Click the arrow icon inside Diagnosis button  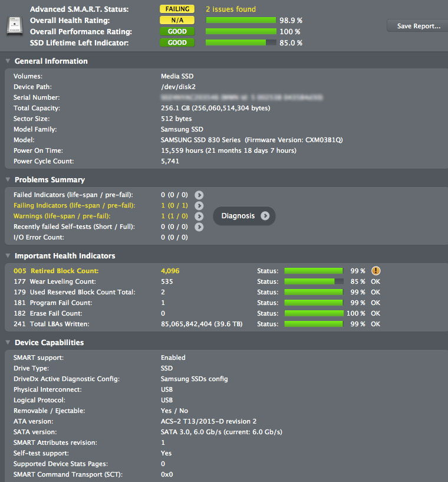(x=265, y=216)
